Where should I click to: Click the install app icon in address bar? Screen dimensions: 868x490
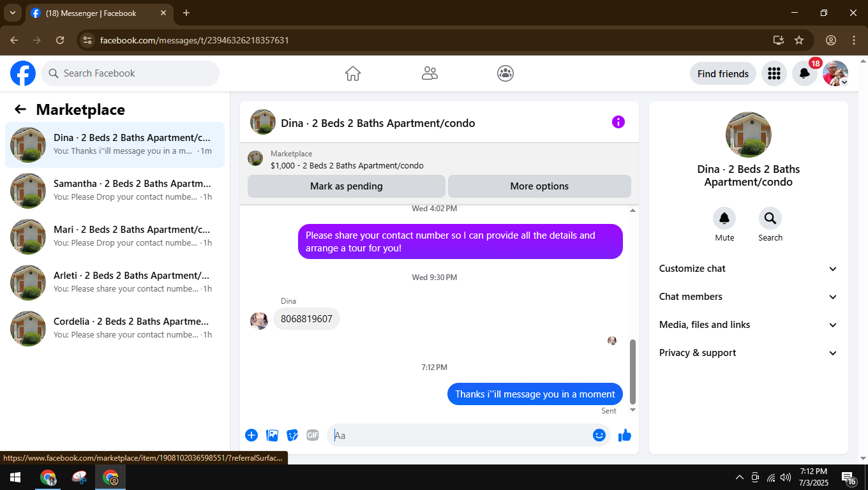point(778,40)
